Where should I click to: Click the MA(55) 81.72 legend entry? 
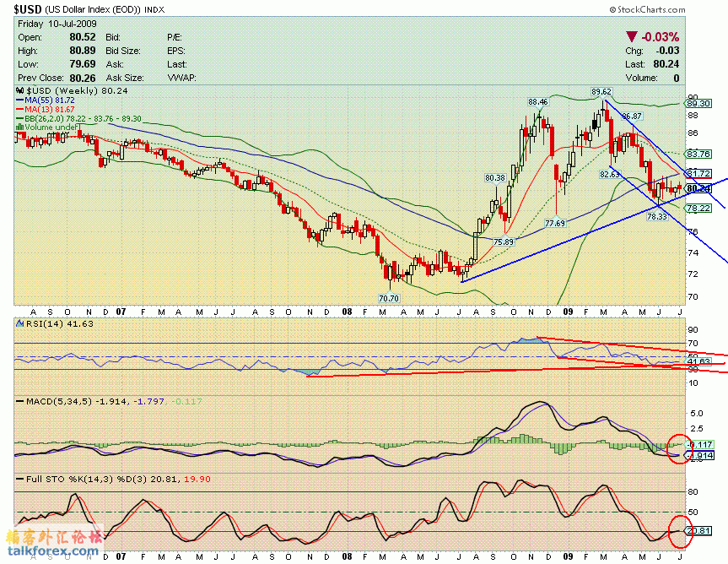(45, 100)
